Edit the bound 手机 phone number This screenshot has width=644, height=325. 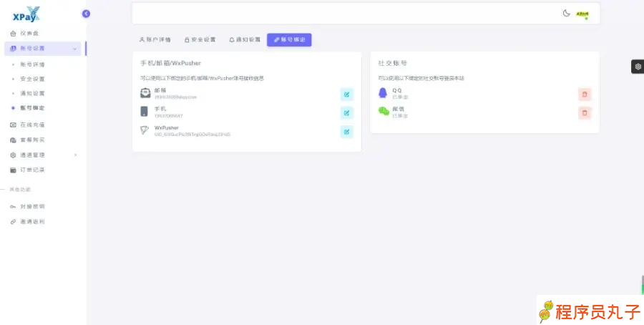pyautogui.click(x=346, y=113)
